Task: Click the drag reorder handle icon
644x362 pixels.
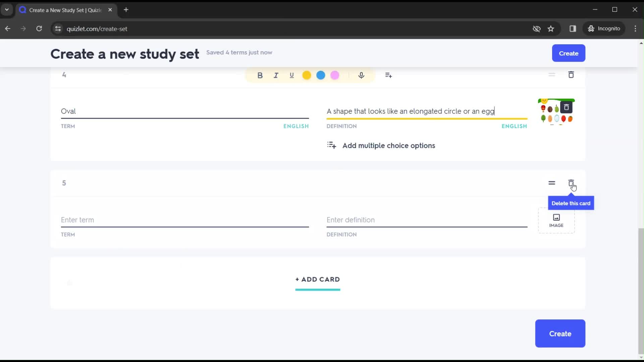Action: pos(551,183)
